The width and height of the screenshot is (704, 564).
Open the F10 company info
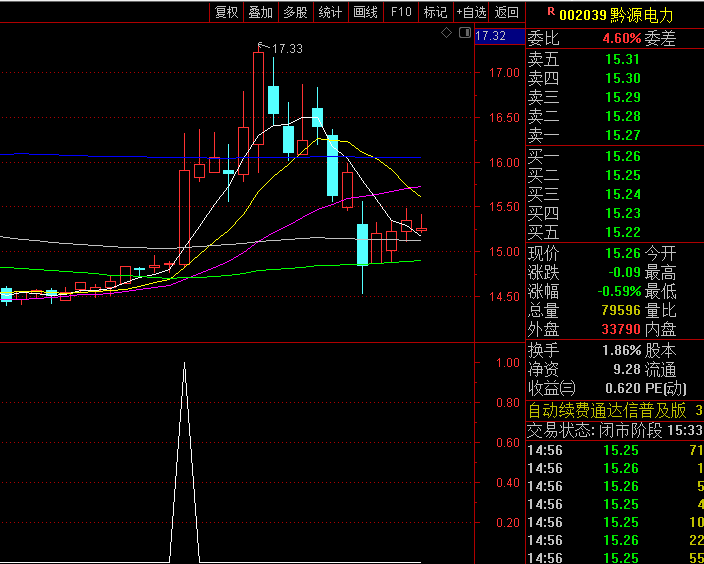pos(401,12)
